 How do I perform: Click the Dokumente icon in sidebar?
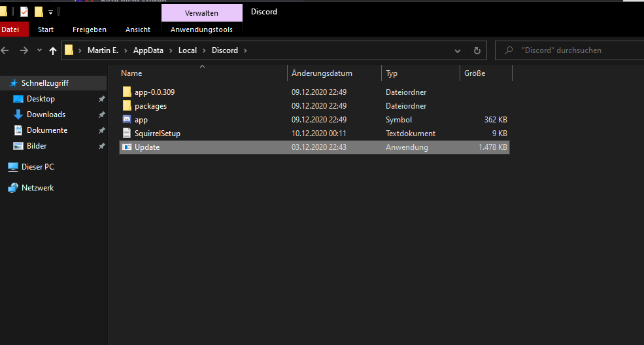[x=18, y=130]
